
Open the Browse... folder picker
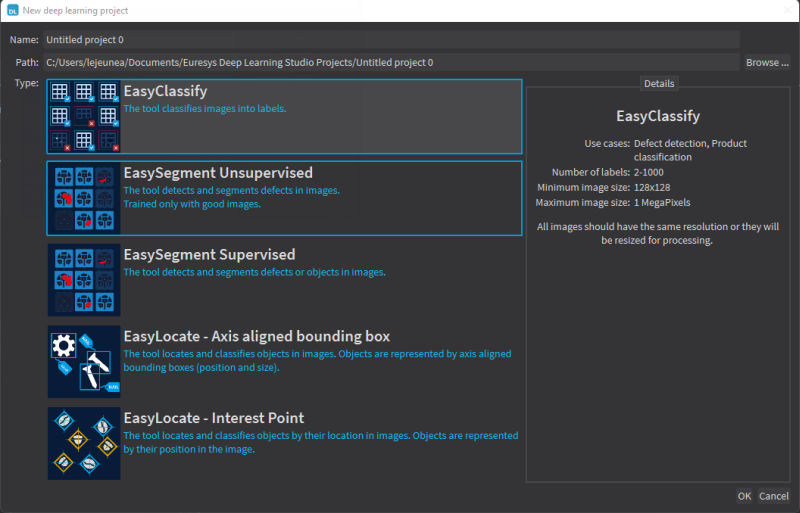(x=767, y=62)
